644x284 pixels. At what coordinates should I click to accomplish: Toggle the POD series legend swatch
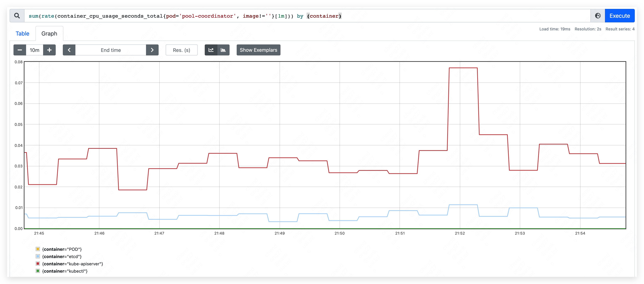[x=38, y=249]
